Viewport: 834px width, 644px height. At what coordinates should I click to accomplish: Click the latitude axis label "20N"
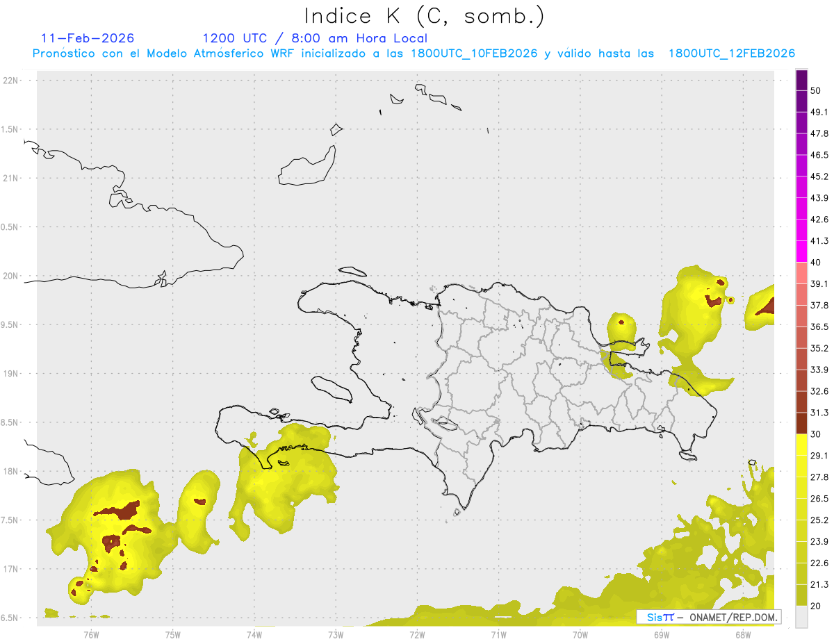coord(12,276)
